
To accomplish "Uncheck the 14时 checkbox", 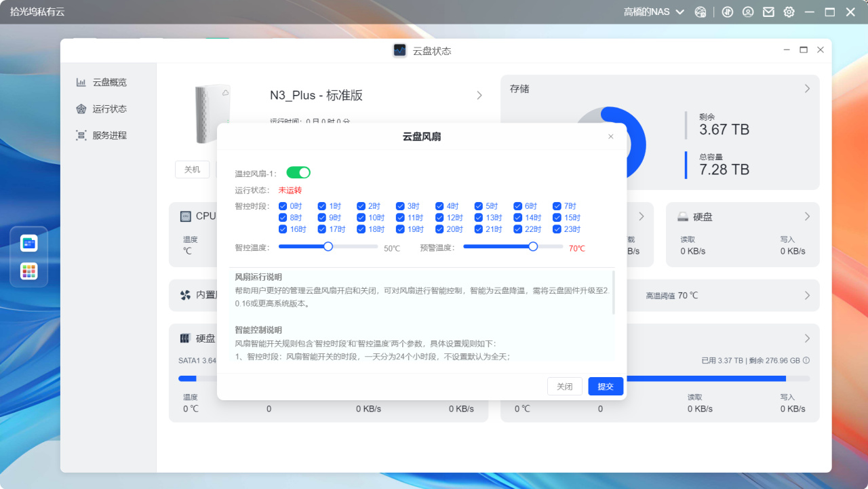I will 518,218.
